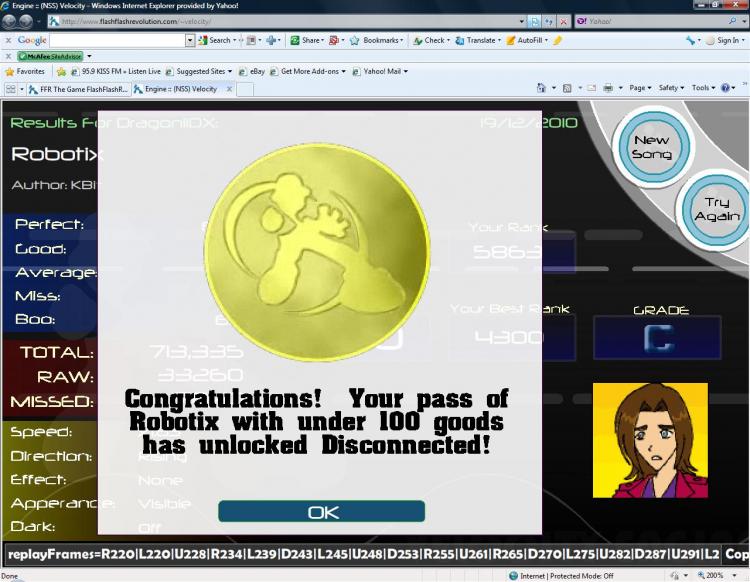Click the Add to Favorites Bar icon
This screenshot has width=750, height=582.
click(61, 72)
